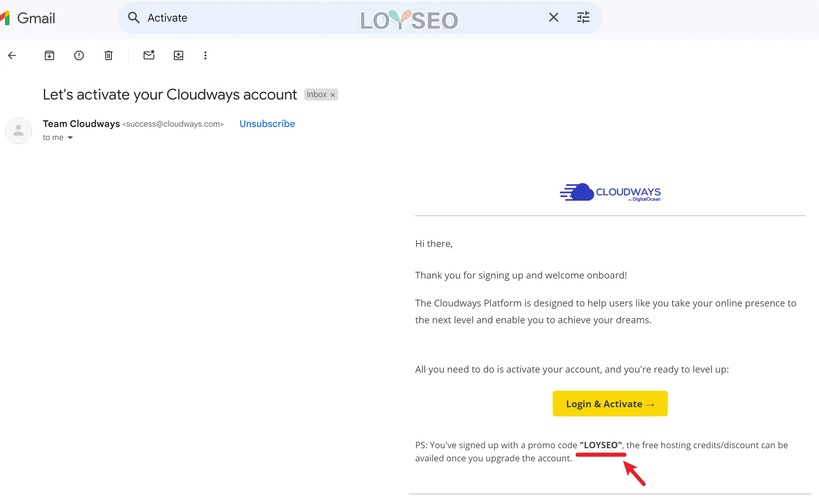Click the sender avatar picture

(18, 131)
